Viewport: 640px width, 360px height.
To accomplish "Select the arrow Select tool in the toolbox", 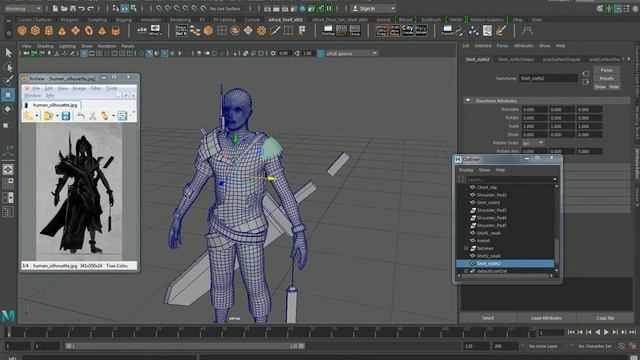I will tap(8, 53).
